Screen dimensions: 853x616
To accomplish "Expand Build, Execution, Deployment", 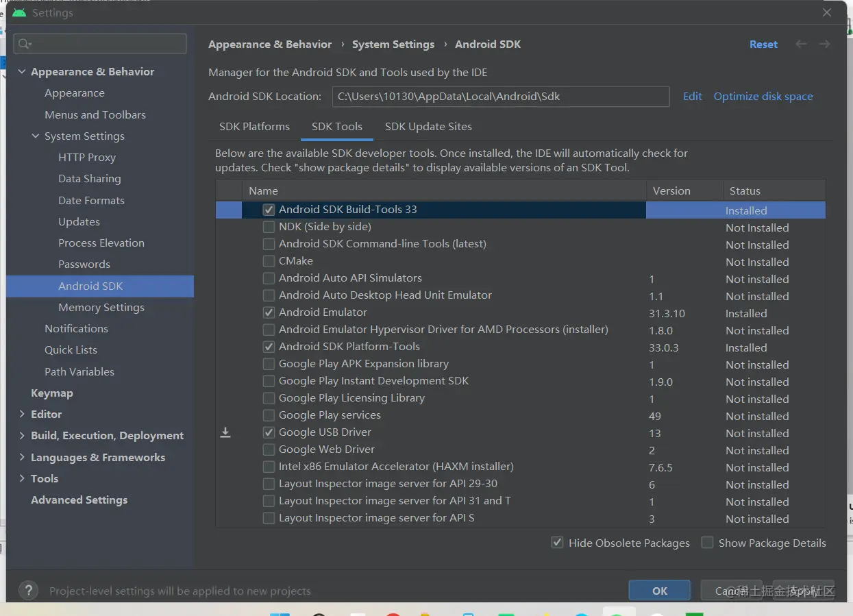I will tap(22, 435).
